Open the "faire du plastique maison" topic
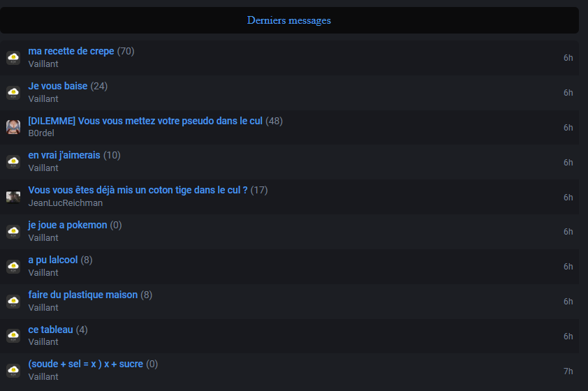This screenshot has width=588, height=391. [83, 295]
